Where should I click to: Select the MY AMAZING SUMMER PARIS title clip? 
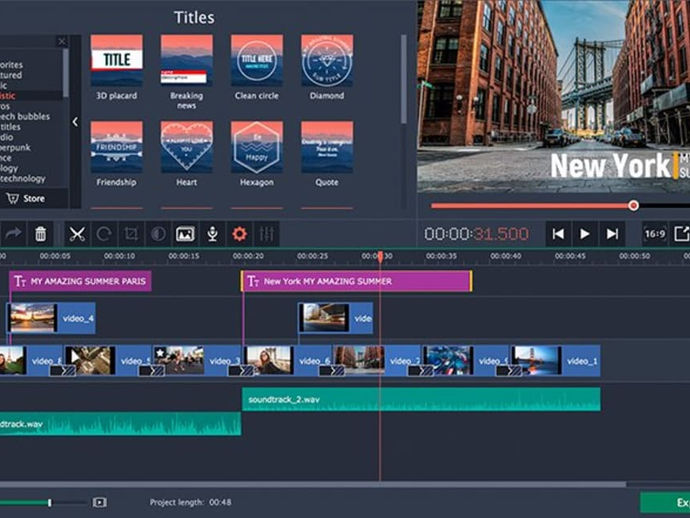pyautogui.click(x=80, y=281)
